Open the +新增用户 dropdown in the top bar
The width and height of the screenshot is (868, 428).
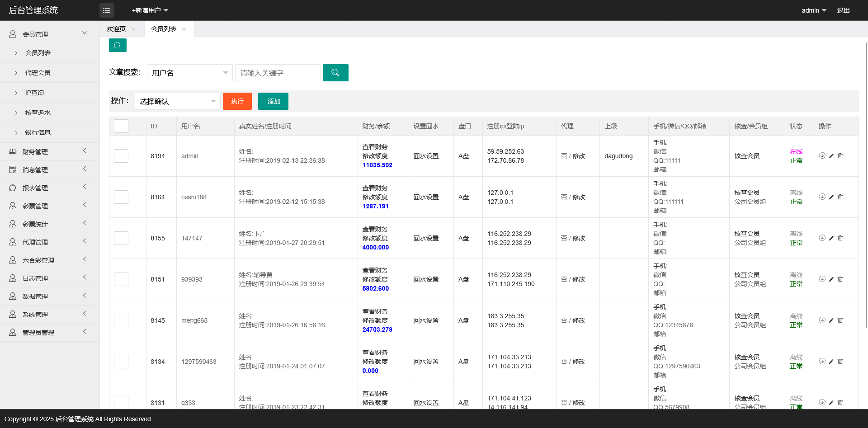(x=150, y=10)
